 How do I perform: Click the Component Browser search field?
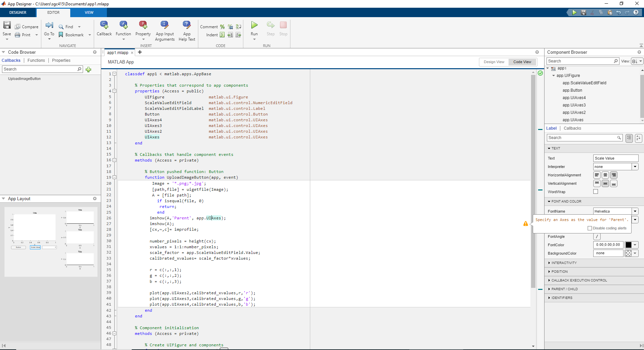(580, 61)
